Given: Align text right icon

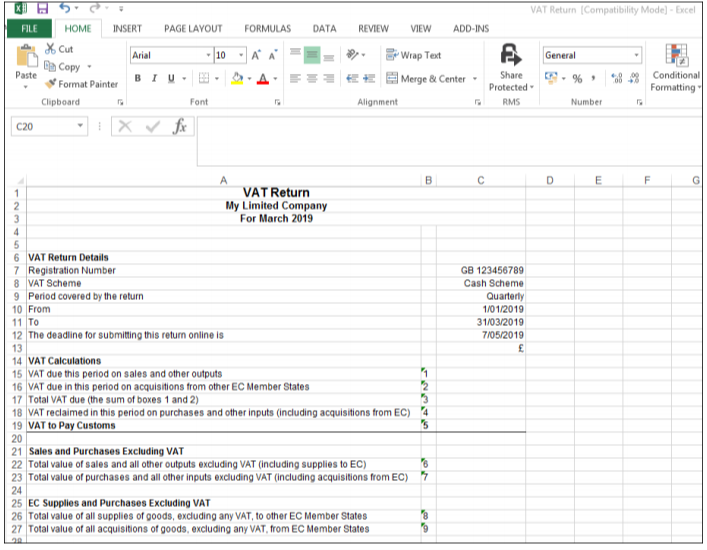Looking at the screenshot, I should click(x=329, y=78).
